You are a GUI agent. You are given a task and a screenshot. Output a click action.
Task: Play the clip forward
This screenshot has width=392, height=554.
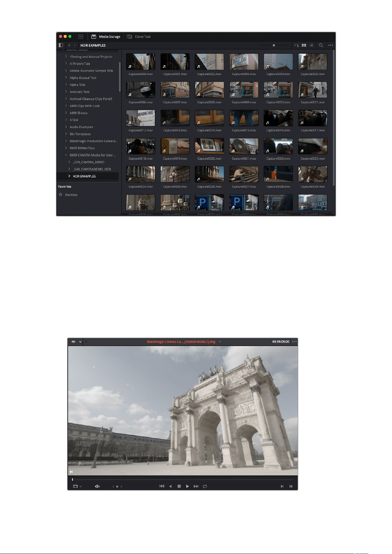187,486
